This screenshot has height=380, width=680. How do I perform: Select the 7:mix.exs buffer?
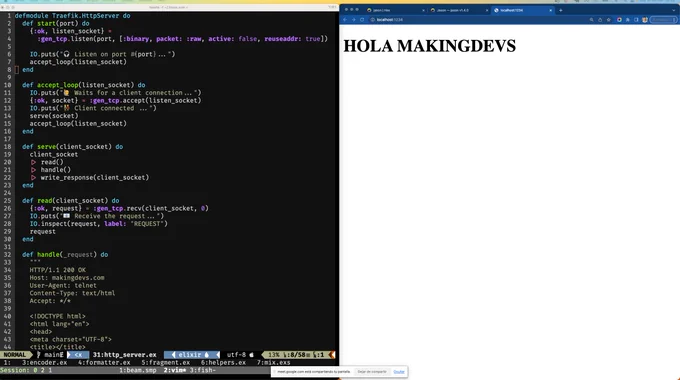(274, 363)
